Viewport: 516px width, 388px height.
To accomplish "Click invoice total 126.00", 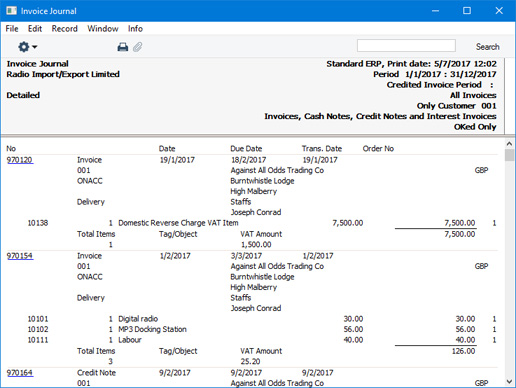I will [x=463, y=351].
